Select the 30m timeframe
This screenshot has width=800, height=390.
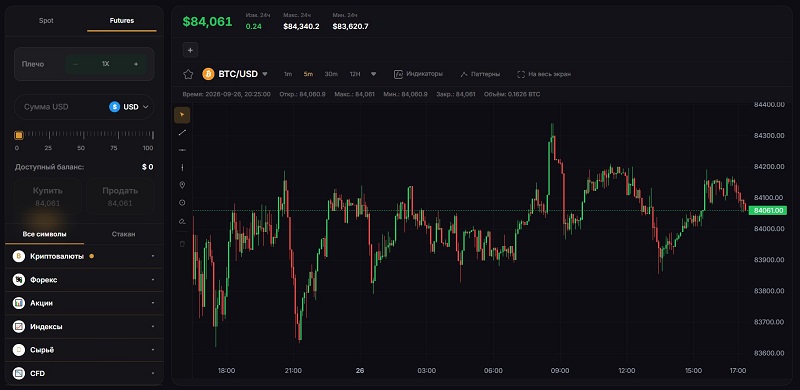coord(331,74)
